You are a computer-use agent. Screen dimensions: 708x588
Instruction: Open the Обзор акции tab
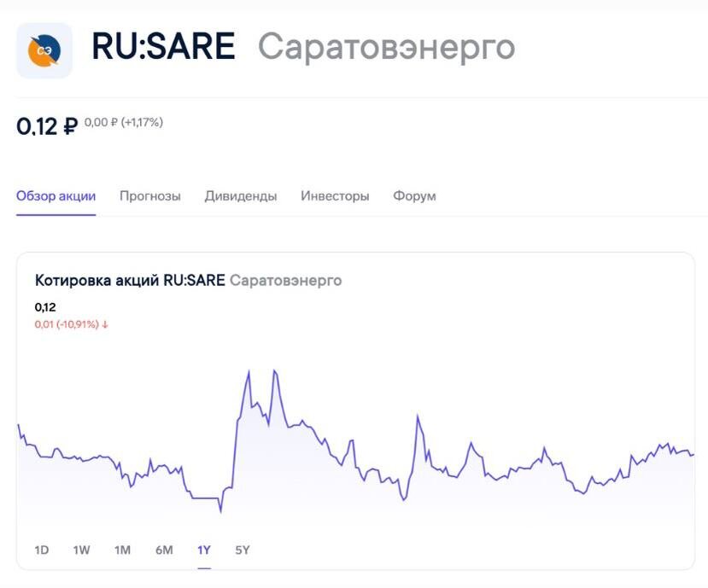click(56, 195)
